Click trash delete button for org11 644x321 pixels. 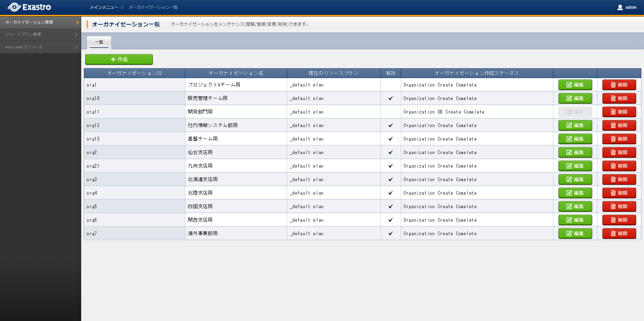click(619, 112)
